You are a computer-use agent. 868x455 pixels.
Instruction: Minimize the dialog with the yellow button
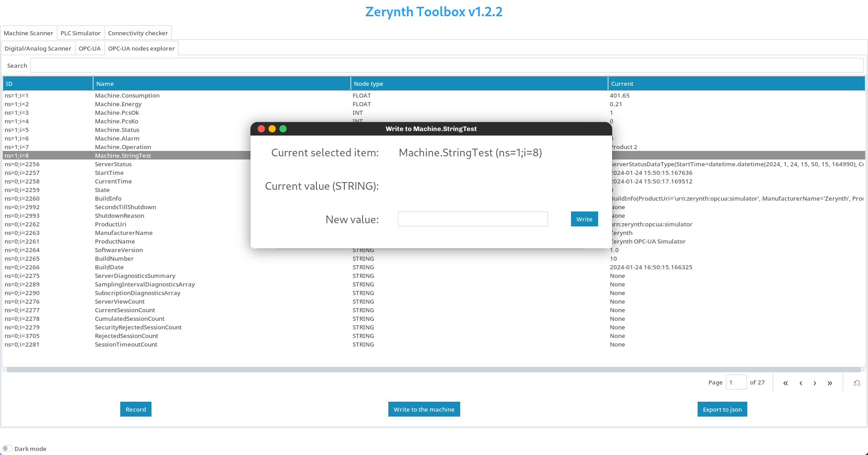coord(272,129)
